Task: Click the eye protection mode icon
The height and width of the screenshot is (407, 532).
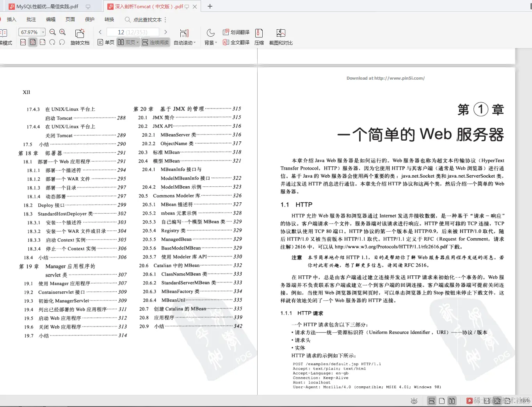Action: click(414, 401)
